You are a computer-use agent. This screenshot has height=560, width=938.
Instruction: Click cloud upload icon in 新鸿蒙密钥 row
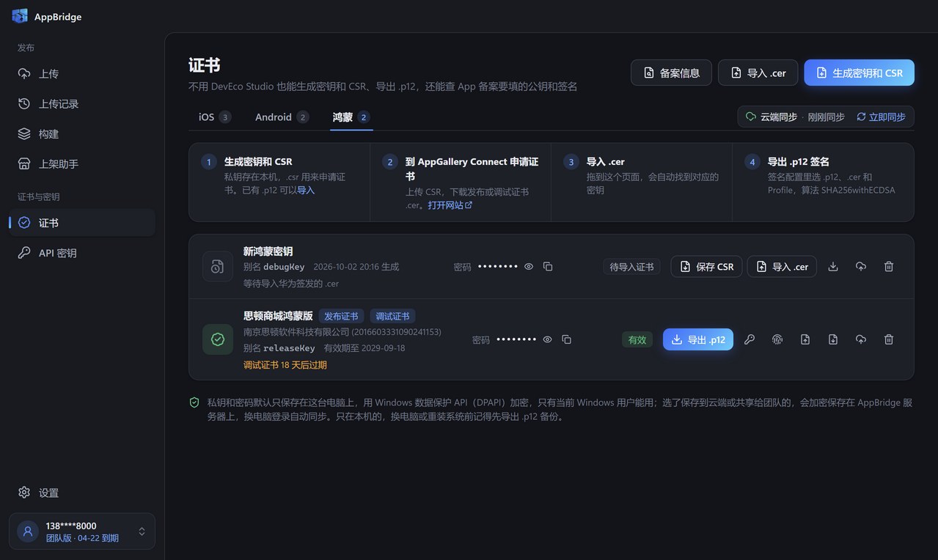pyautogui.click(x=861, y=267)
